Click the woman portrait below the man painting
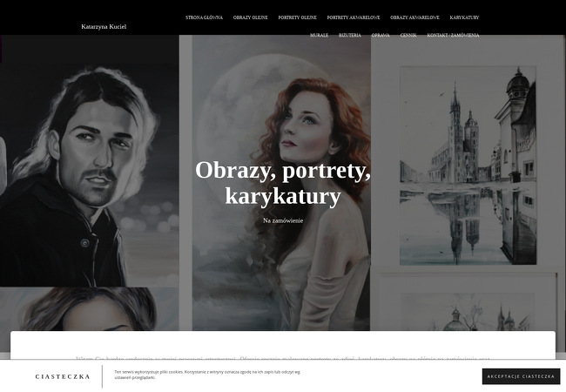Screen dimensions: 566x392 [89, 309]
